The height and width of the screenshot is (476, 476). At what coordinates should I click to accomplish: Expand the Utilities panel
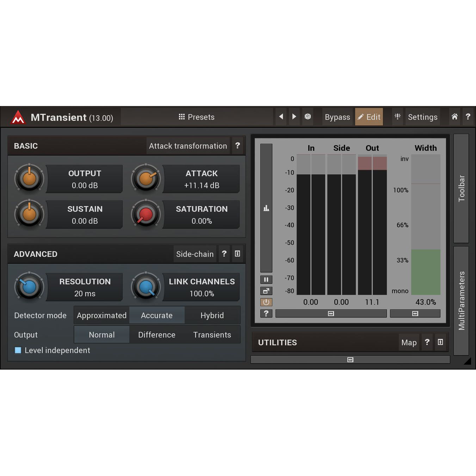[x=440, y=342]
